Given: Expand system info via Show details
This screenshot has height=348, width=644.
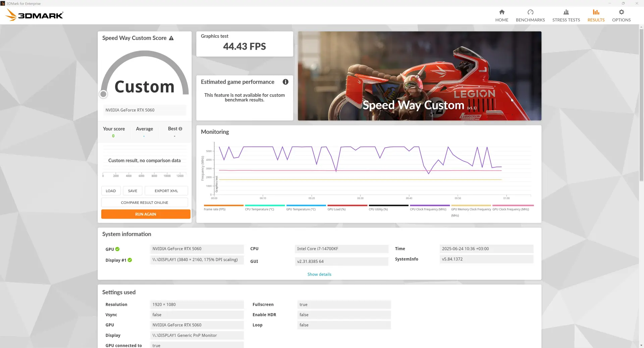Looking at the screenshot, I should point(319,274).
